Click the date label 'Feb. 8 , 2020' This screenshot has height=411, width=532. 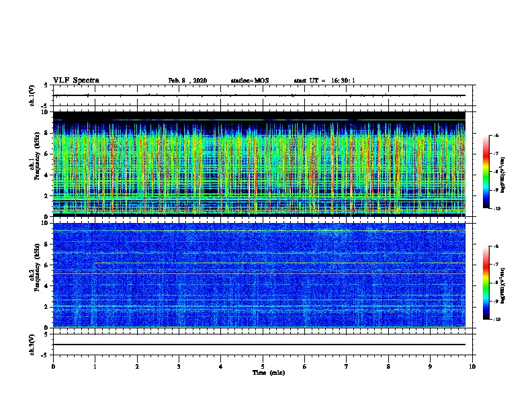click(x=187, y=81)
